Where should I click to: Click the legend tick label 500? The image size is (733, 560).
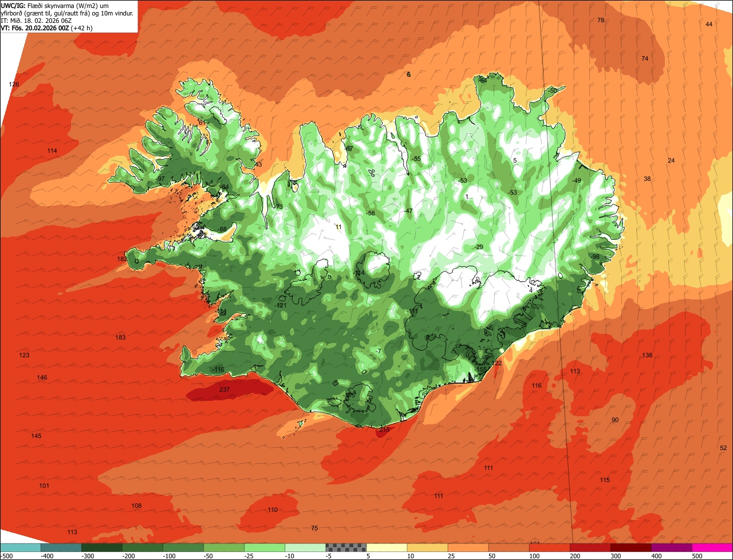(x=697, y=556)
